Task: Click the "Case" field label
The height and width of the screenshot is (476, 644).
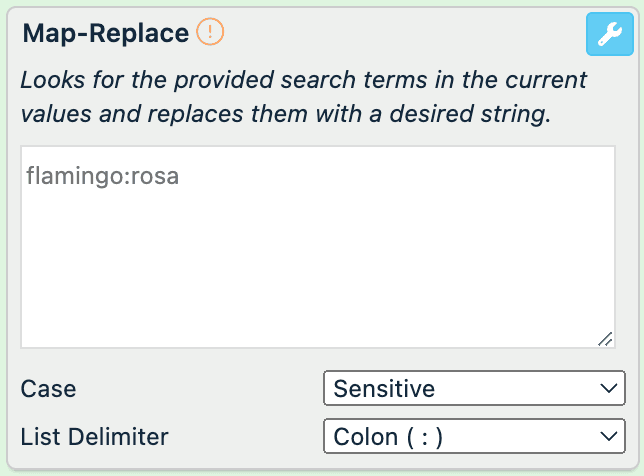Action: click(48, 388)
